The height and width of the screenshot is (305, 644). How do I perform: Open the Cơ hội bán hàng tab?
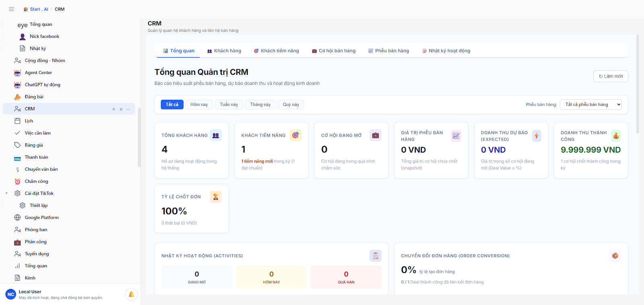tap(334, 51)
